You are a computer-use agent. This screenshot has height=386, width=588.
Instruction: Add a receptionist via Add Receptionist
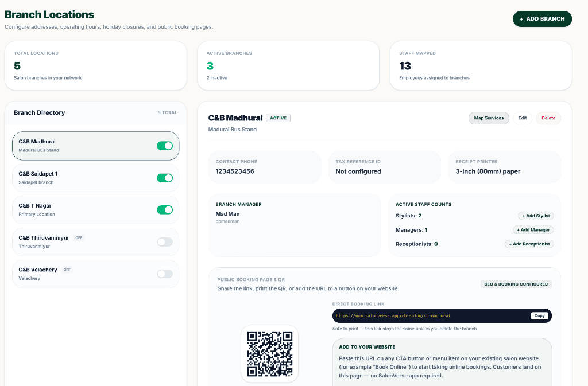tap(529, 244)
